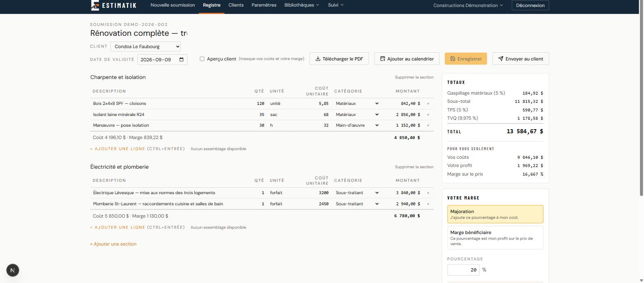Go to Nouvelle soumission
The height and width of the screenshot is (283, 644).
click(172, 5)
